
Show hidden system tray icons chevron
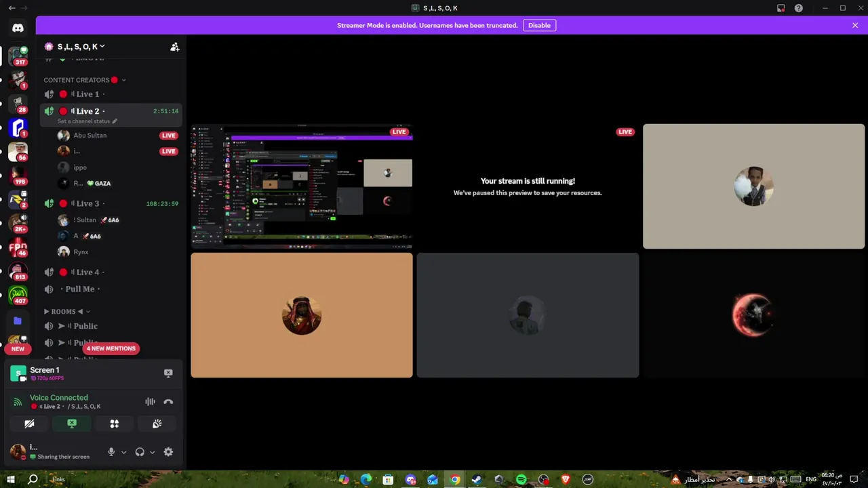point(729,480)
